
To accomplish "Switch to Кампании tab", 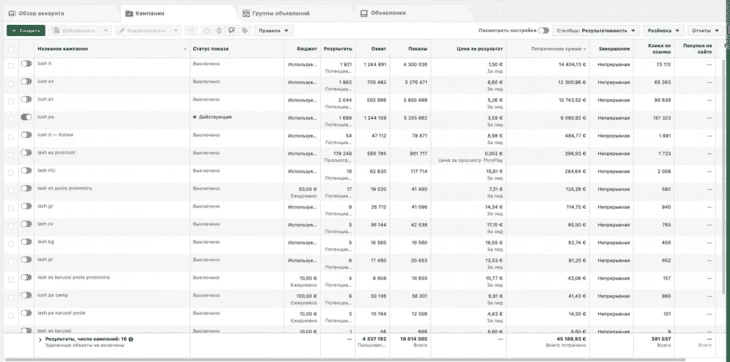I will (x=179, y=13).
